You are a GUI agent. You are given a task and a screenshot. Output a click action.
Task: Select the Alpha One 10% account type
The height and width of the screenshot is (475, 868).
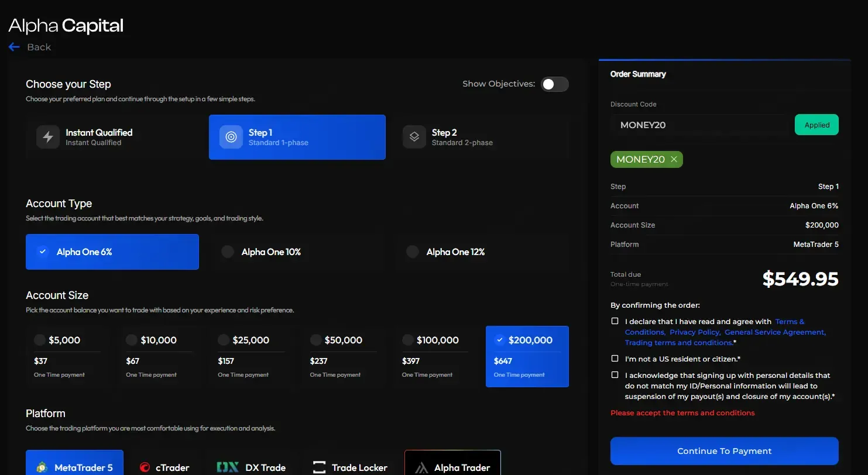point(297,252)
